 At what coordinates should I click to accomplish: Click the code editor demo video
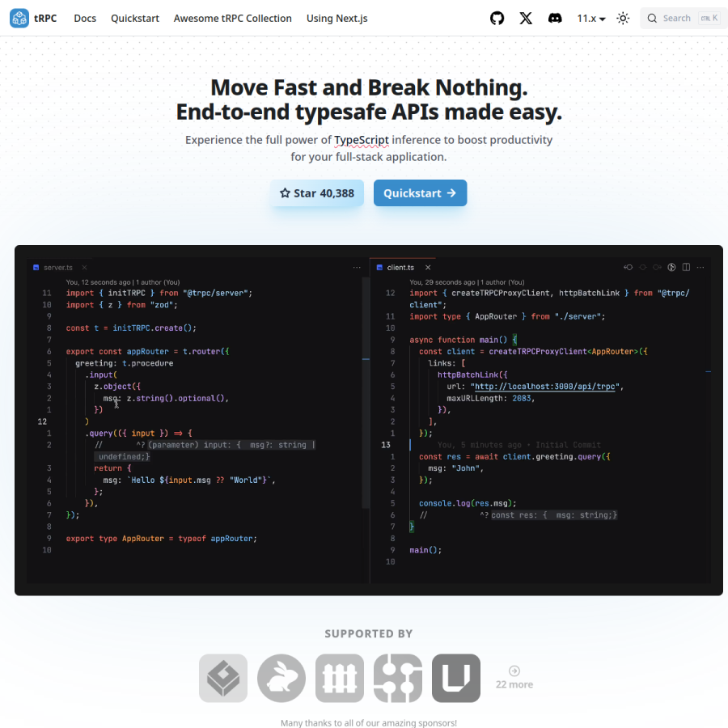tap(369, 420)
